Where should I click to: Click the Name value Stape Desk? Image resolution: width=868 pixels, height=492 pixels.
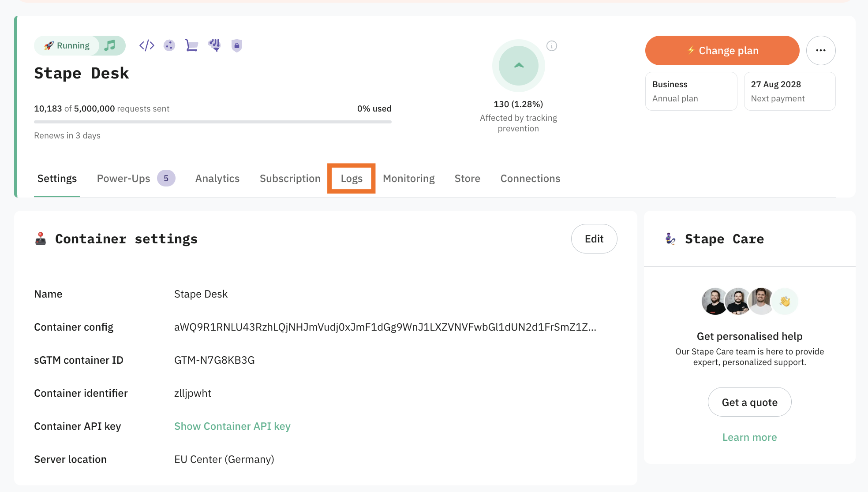click(201, 294)
